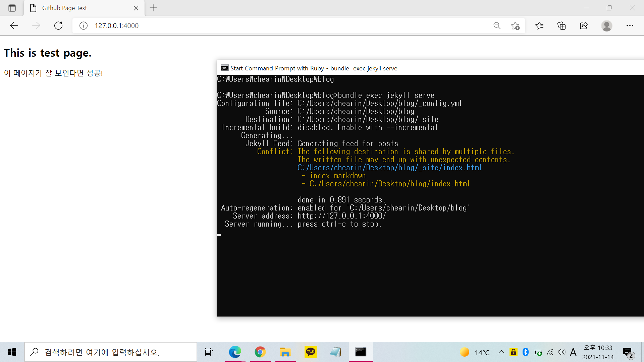Open a new tab
This screenshot has width=644, height=362.
tap(153, 8)
